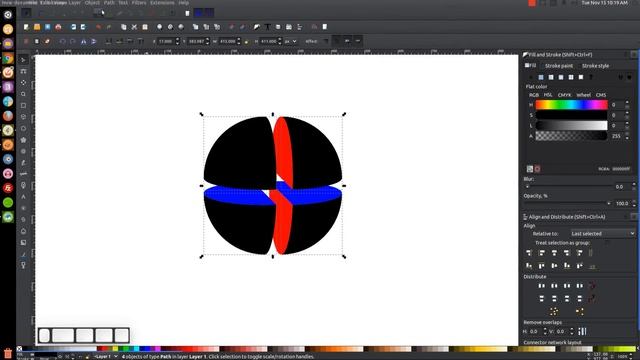640x360 pixels.
Task: Select linear gradient fill type button
Action: coord(551,77)
